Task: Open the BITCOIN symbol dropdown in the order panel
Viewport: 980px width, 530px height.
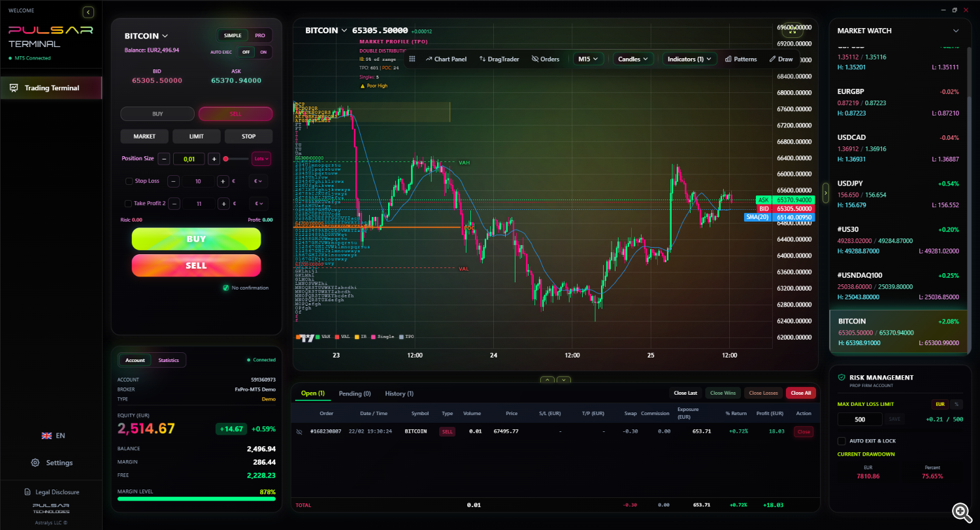Action: [146, 36]
